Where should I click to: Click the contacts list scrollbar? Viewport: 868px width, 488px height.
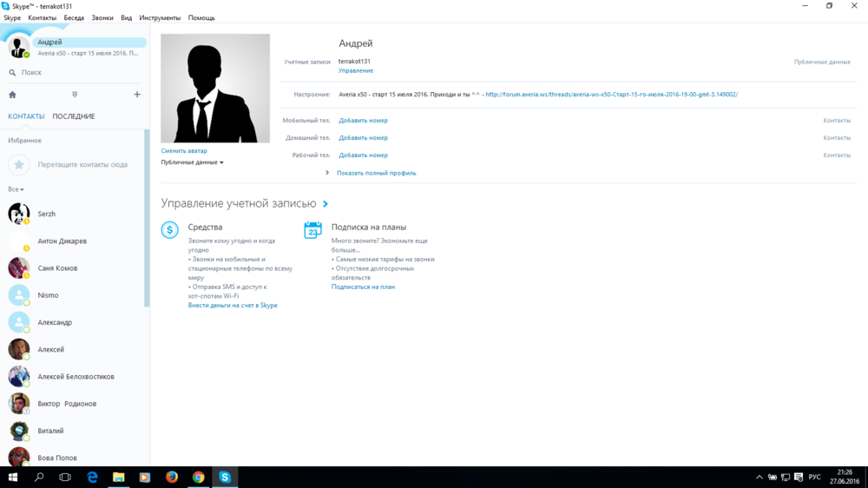[147, 218]
